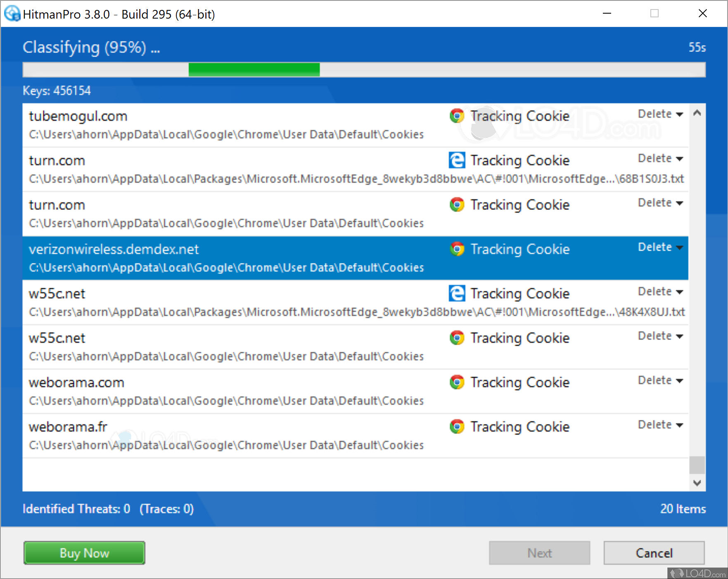Expand Delete action menu for verizonwireless.demdex.net

[660, 247]
